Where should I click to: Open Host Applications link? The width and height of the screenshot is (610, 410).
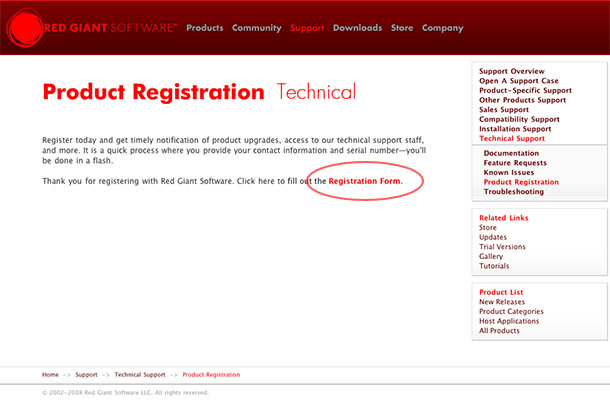pyautogui.click(x=509, y=321)
